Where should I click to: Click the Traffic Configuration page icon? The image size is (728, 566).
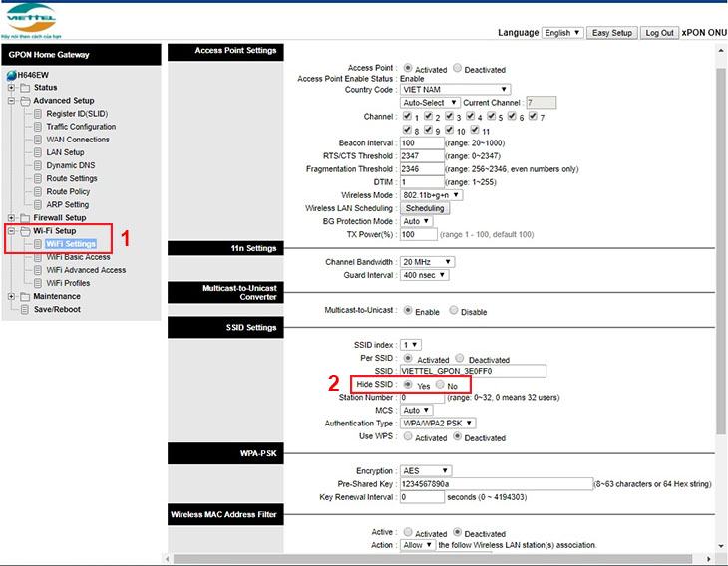(x=38, y=127)
